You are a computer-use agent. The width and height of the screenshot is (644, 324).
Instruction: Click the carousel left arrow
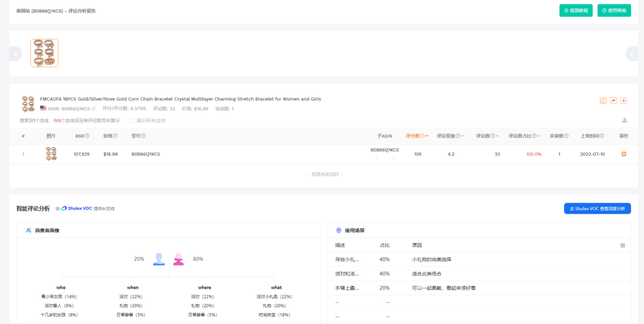coord(16,54)
